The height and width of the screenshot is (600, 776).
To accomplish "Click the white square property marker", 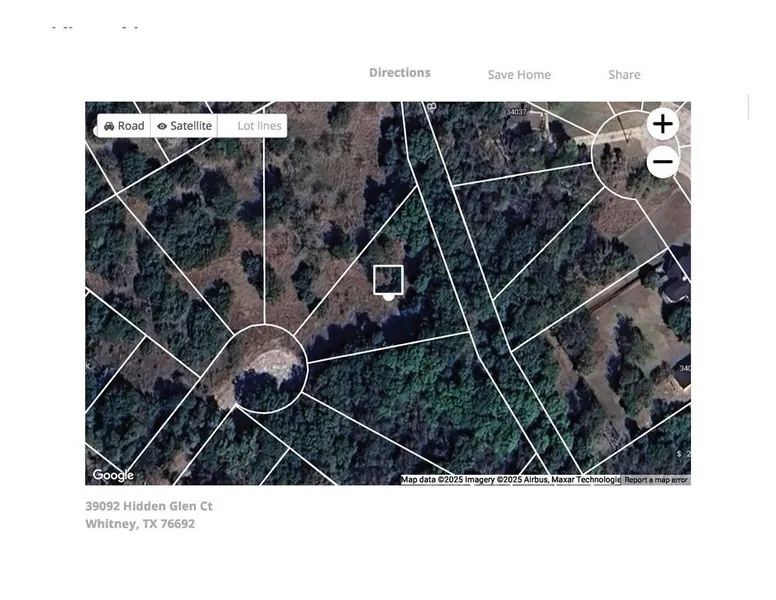I will [388, 280].
